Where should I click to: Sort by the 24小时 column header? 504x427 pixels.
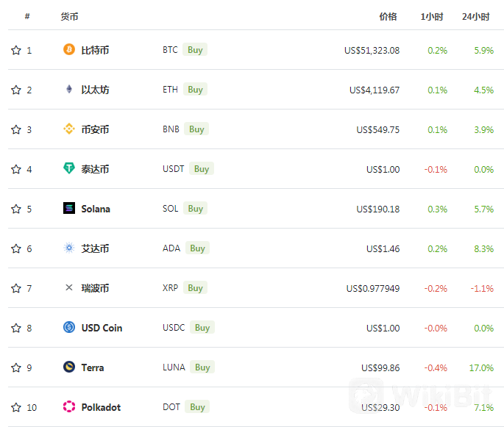click(476, 16)
